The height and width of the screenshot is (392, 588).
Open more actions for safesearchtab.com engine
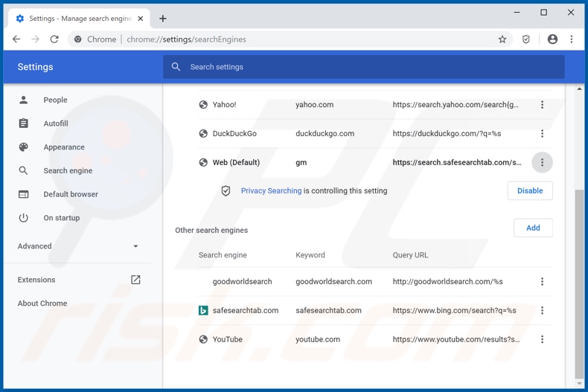click(x=542, y=310)
